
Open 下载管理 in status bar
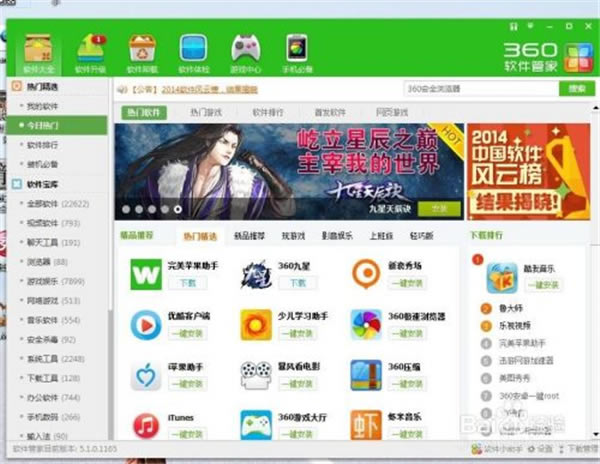click(x=579, y=449)
